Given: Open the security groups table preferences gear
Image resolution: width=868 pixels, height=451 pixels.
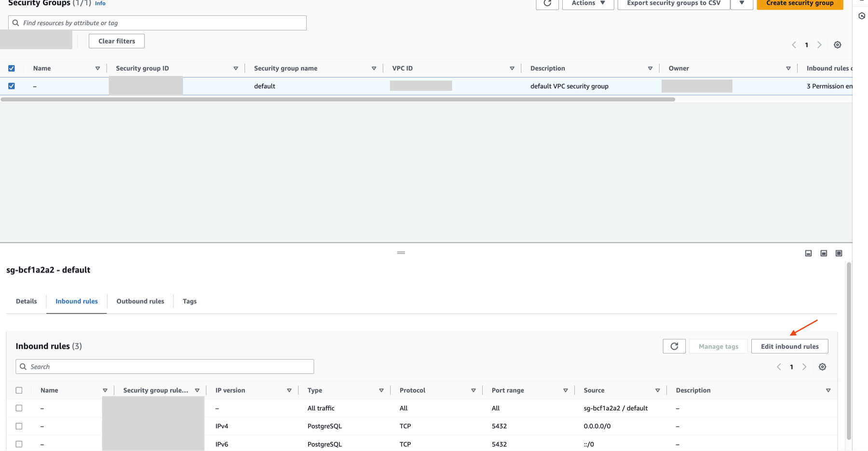Looking at the screenshot, I should point(837,44).
